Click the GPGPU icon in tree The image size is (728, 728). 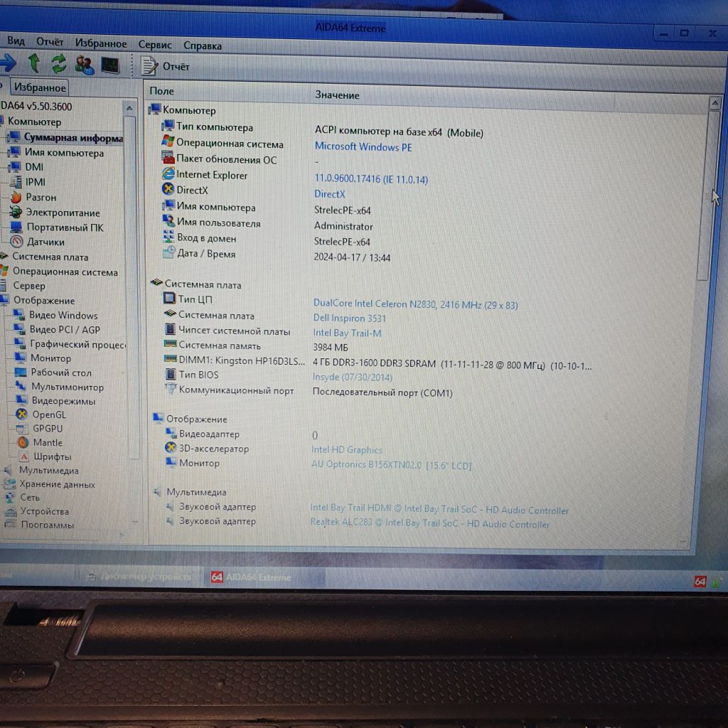pyautogui.click(x=22, y=428)
